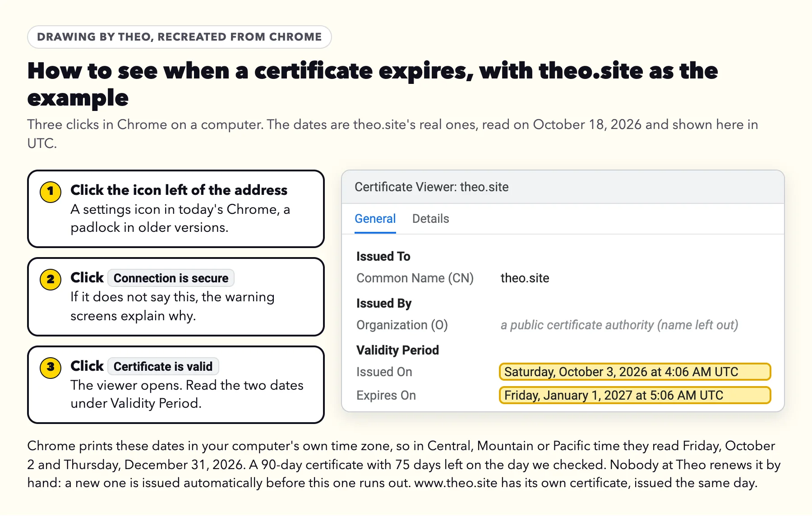
Task: Click the 'Organization (O)' label
Action: (402, 325)
